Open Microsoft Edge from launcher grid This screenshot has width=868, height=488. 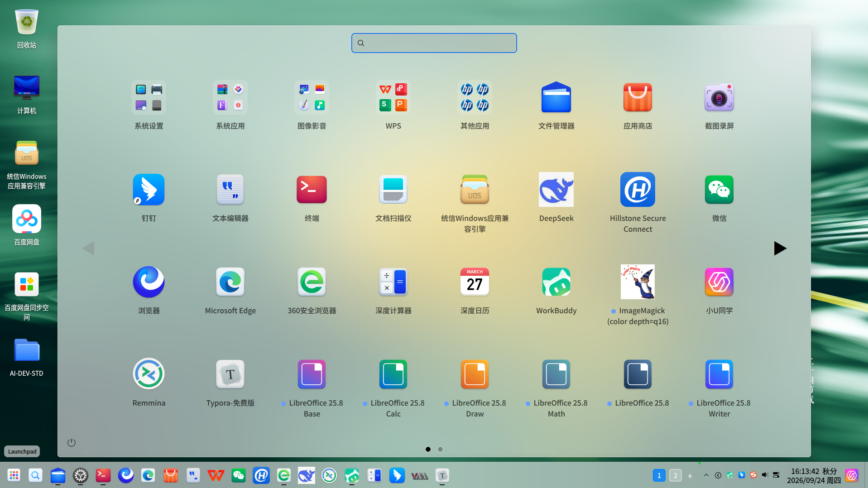click(230, 282)
